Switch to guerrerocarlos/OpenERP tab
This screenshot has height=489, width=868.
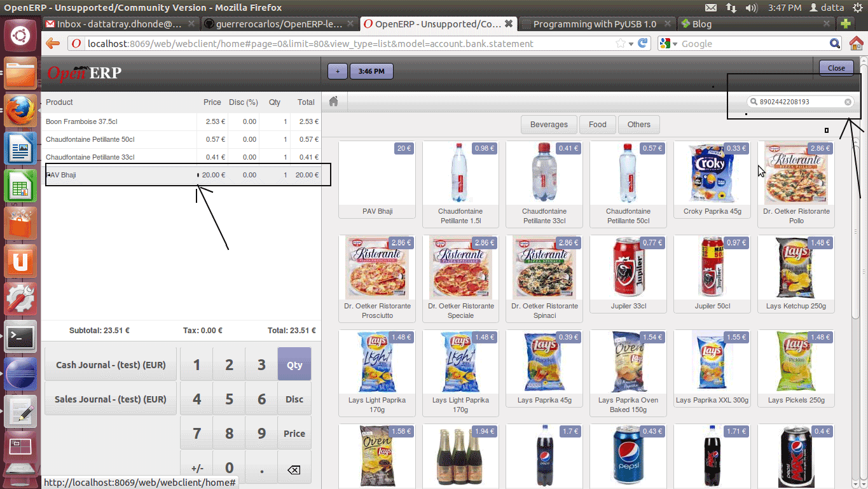[280, 24]
